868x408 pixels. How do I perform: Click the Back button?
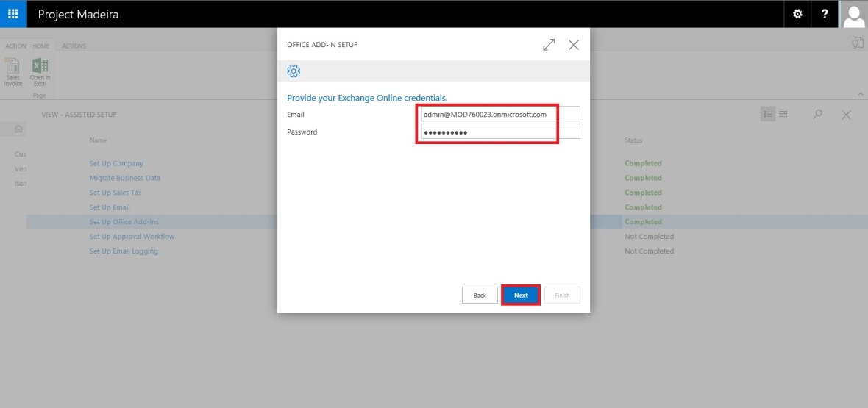pyautogui.click(x=480, y=295)
